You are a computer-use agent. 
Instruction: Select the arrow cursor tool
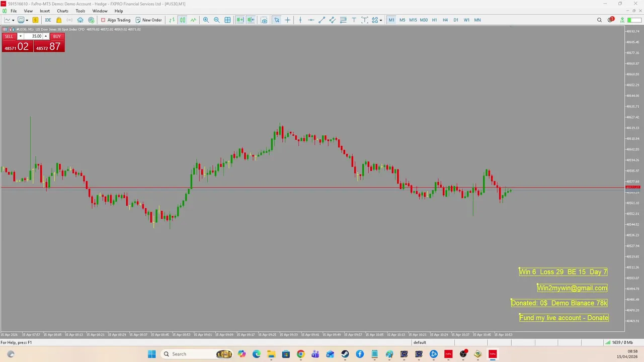[277, 20]
